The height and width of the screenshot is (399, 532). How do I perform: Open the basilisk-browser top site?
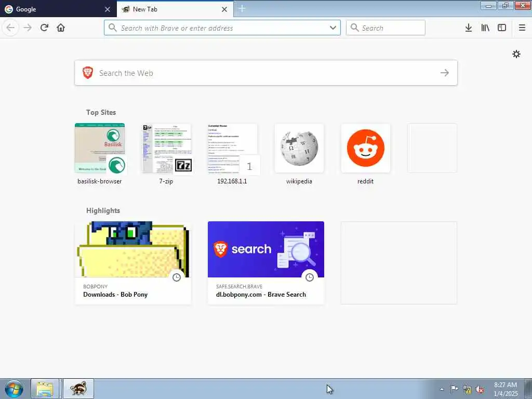tap(100, 148)
